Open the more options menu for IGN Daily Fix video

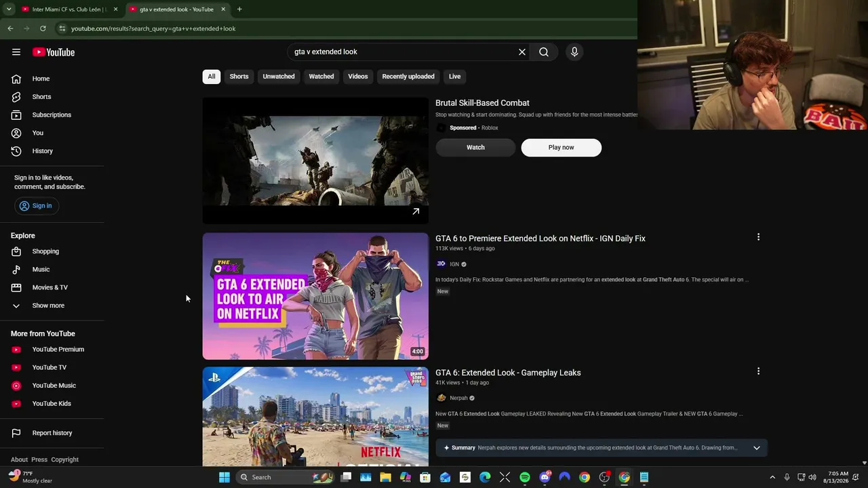(x=758, y=237)
